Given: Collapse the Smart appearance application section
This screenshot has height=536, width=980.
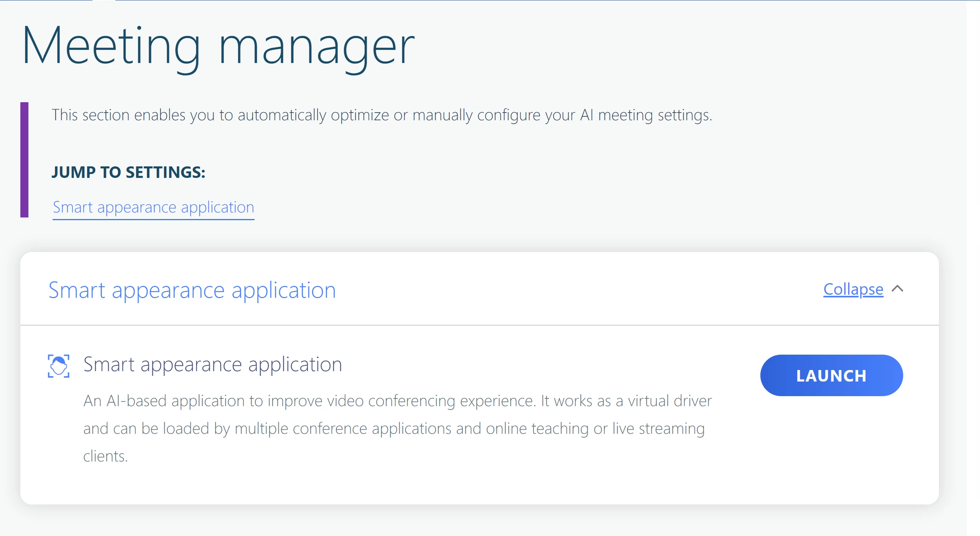Looking at the screenshot, I should (853, 289).
